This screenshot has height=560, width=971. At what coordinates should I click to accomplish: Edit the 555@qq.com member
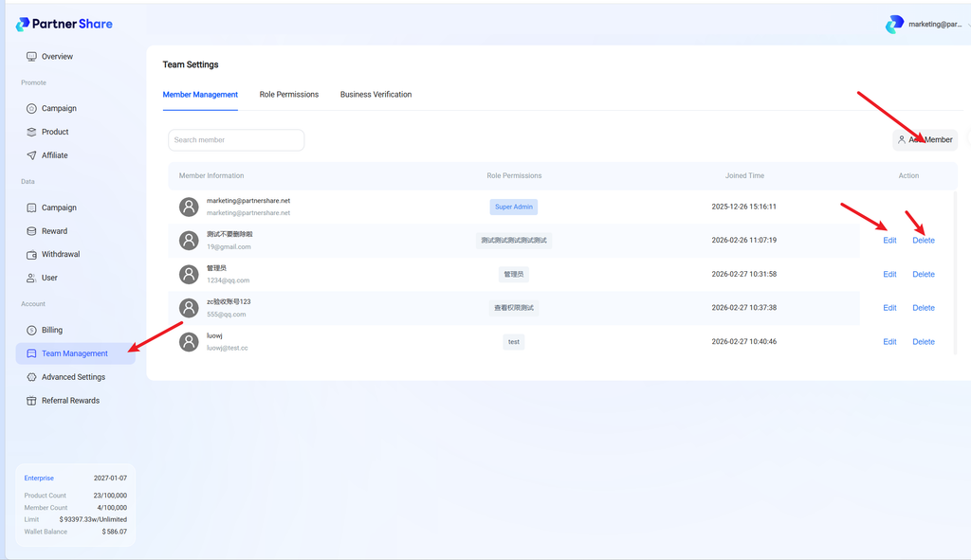pos(889,308)
